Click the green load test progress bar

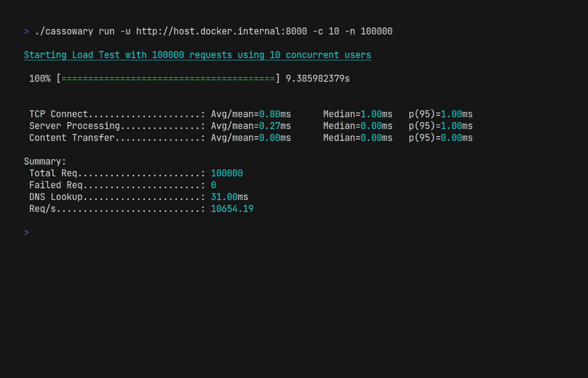tap(168, 79)
